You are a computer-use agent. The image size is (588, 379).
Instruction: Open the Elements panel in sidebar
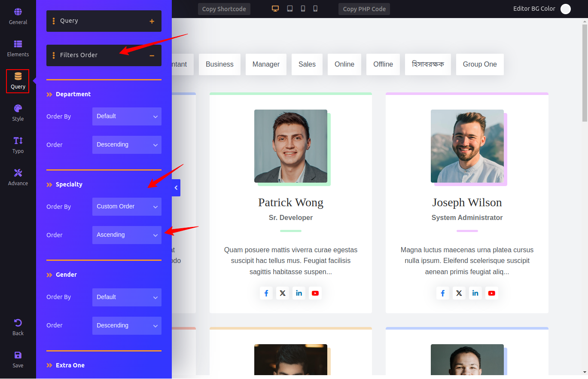point(18,48)
